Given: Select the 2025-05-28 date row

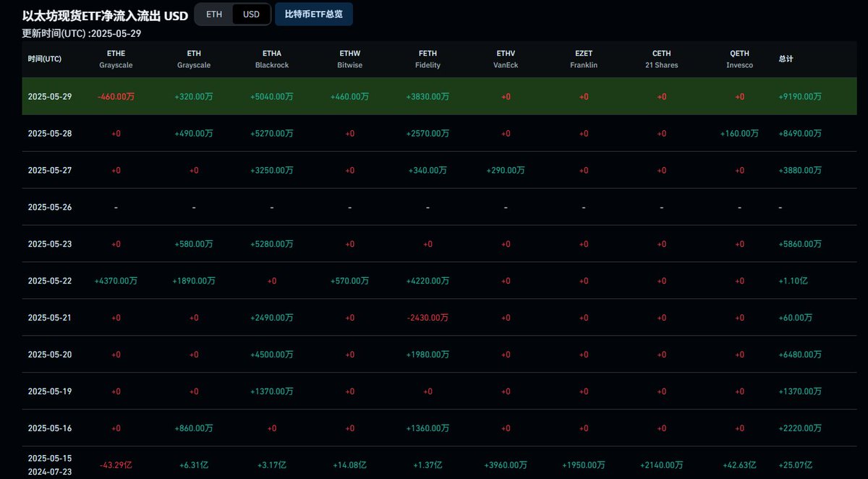Looking at the screenshot, I should (439, 133).
